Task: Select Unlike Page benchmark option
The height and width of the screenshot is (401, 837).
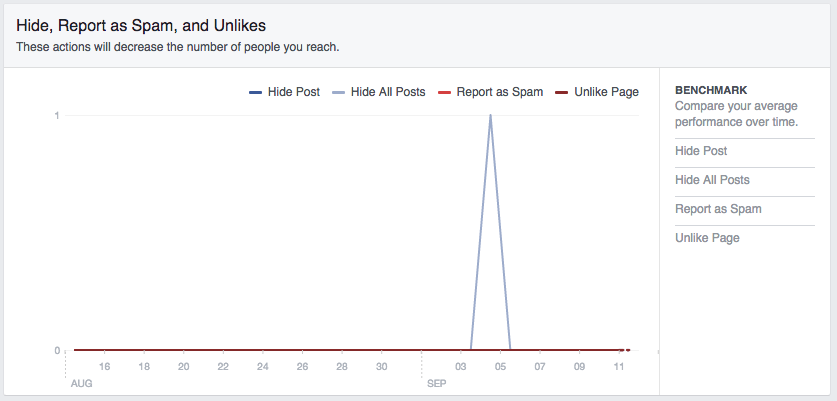Action: pyautogui.click(x=707, y=238)
